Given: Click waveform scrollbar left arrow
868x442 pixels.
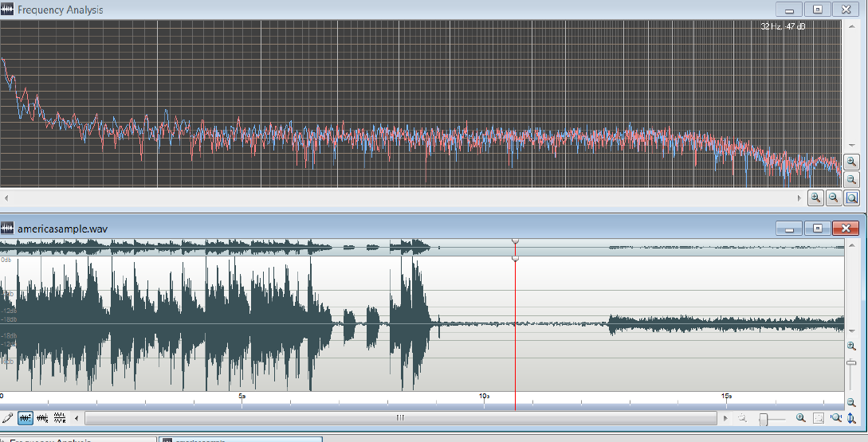Looking at the screenshot, I should [x=77, y=418].
